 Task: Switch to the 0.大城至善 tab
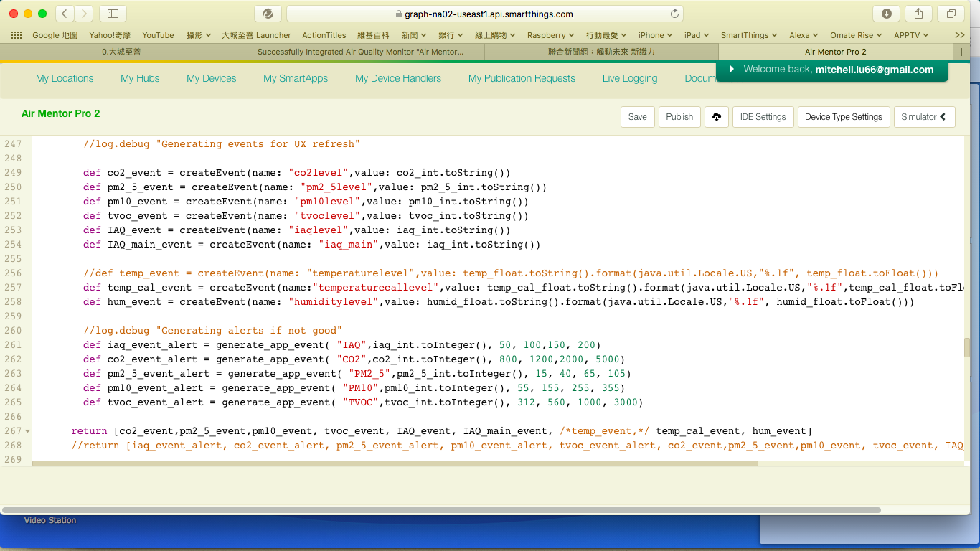click(x=121, y=52)
